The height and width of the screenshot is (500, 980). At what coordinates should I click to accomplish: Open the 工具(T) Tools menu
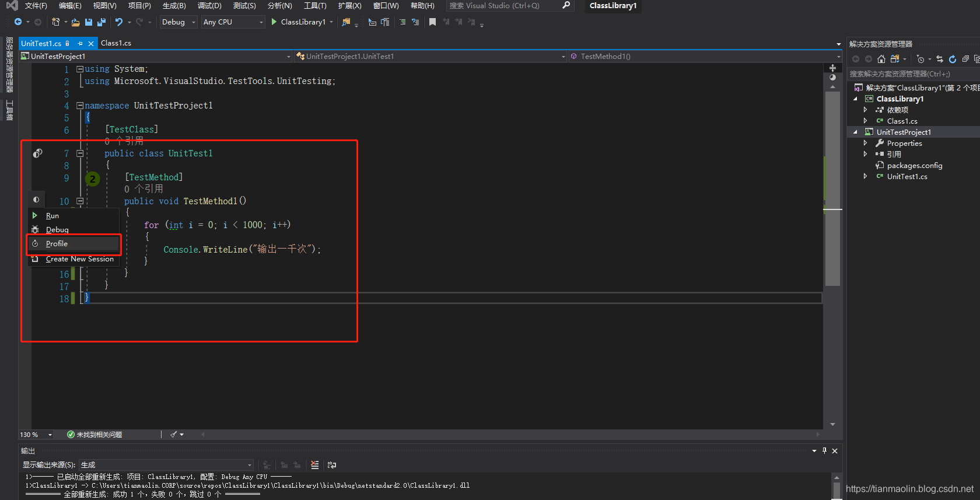[315, 6]
